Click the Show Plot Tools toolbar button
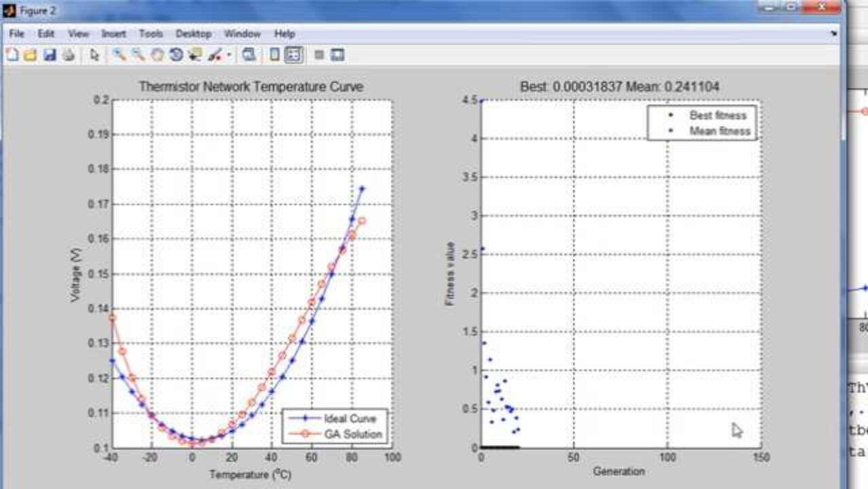The image size is (868, 489). click(338, 56)
